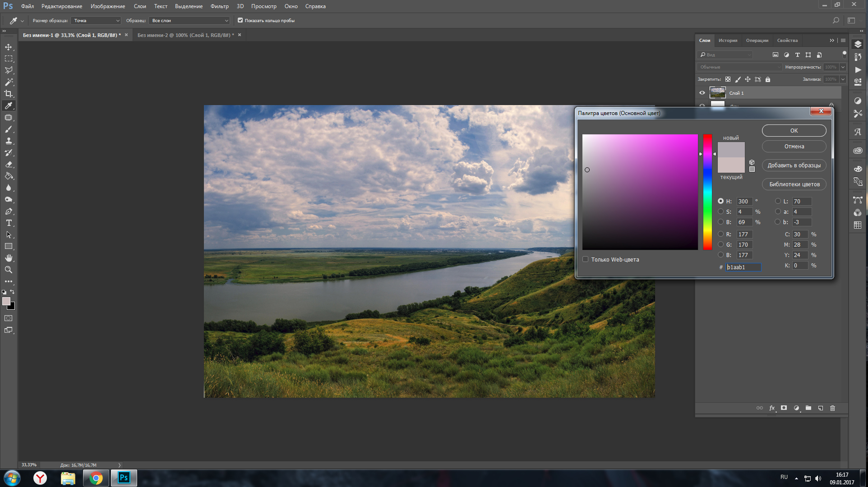Select the R channel radio button

720,234
